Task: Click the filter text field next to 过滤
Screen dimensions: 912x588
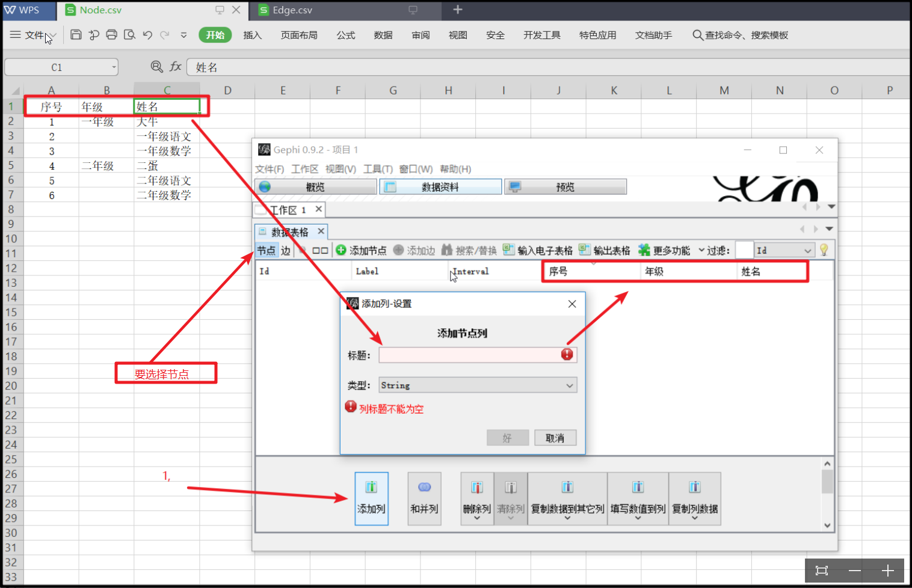Action: (745, 250)
